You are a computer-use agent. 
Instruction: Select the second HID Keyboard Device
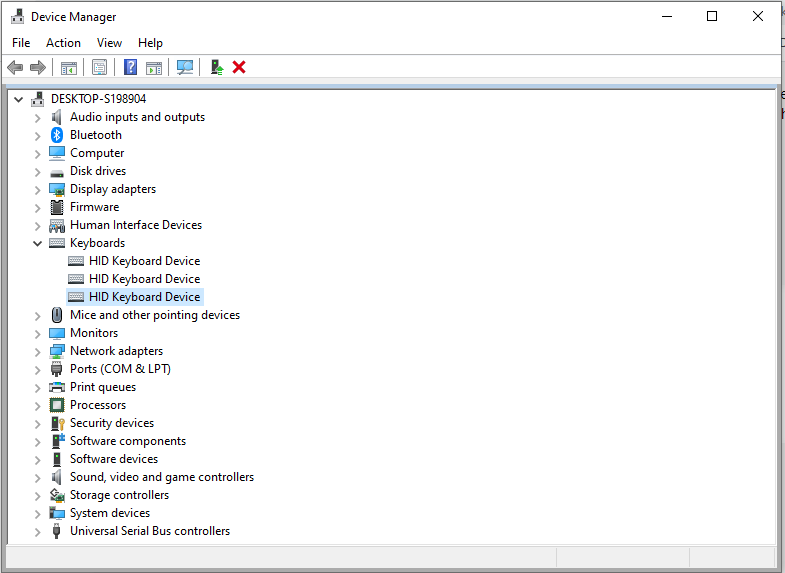[x=145, y=279]
